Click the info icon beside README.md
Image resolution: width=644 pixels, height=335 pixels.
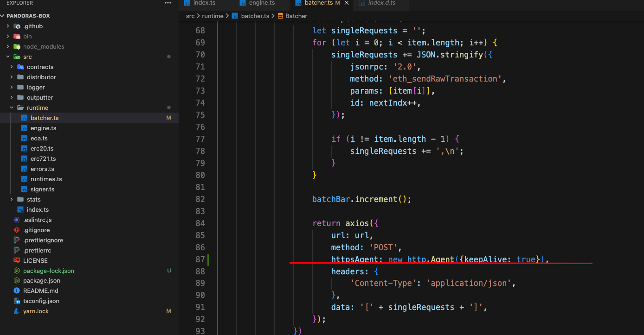click(17, 291)
